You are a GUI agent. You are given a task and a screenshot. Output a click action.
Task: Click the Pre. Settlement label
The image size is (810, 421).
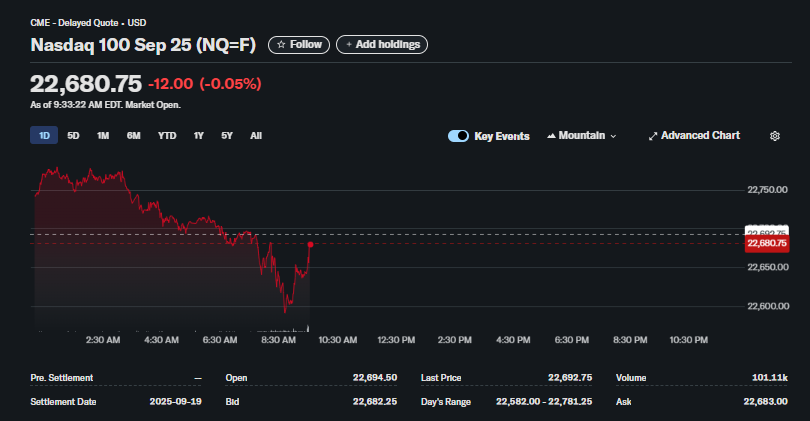61,378
